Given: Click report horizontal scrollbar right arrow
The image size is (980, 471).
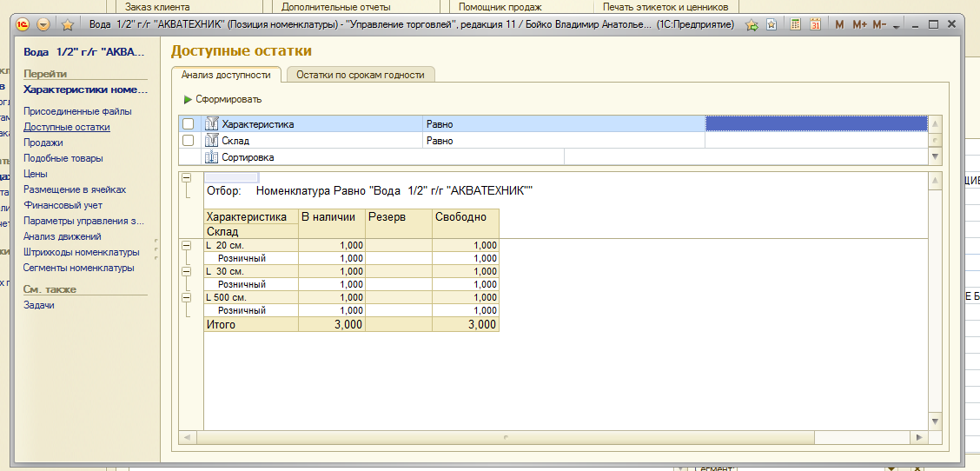Looking at the screenshot, I should [x=918, y=437].
